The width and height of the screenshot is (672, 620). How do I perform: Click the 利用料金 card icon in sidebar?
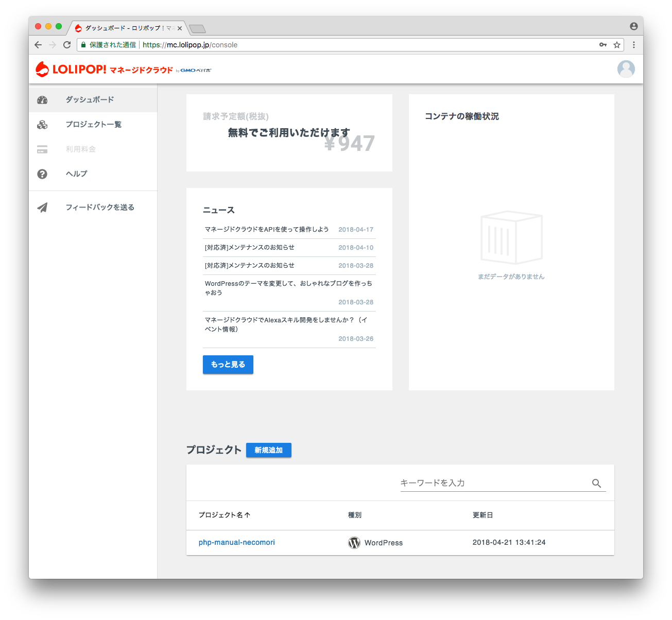(42, 149)
